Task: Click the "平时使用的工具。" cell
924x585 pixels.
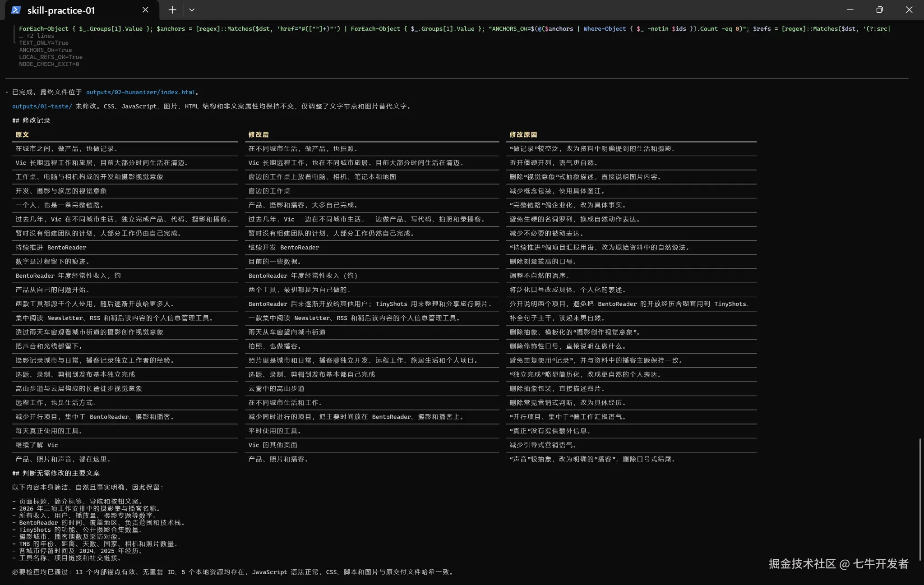Action: coord(275,431)
